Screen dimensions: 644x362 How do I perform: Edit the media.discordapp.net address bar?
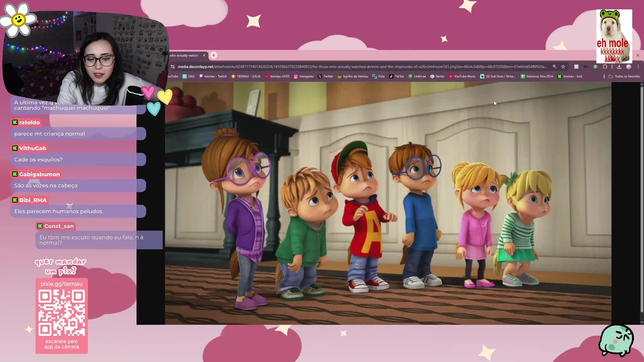coord(362,66)
